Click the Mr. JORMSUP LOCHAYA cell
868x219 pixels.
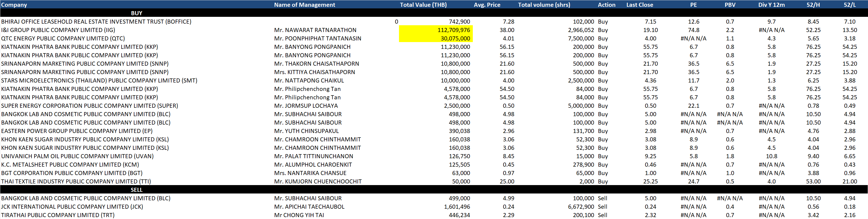click(x=306, y=106)
